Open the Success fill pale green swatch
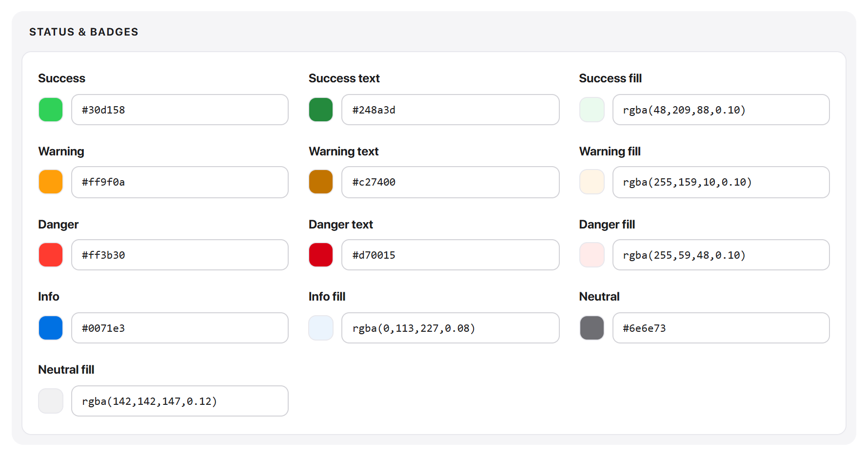Screen dimensions: 868x456 click(x=592, y=110)
